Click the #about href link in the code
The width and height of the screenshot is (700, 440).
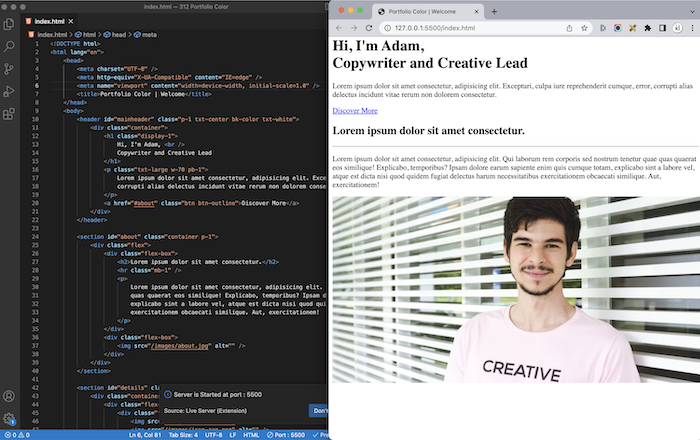(x=144, y=203)
